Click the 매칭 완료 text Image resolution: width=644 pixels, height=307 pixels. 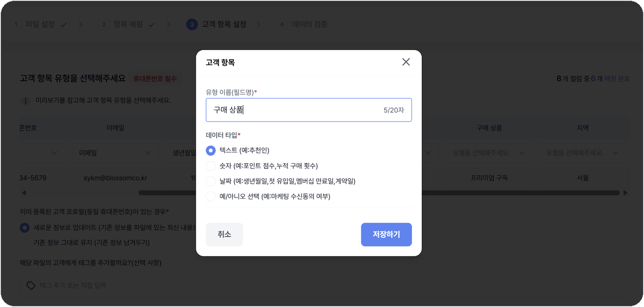tap(617, 79)
